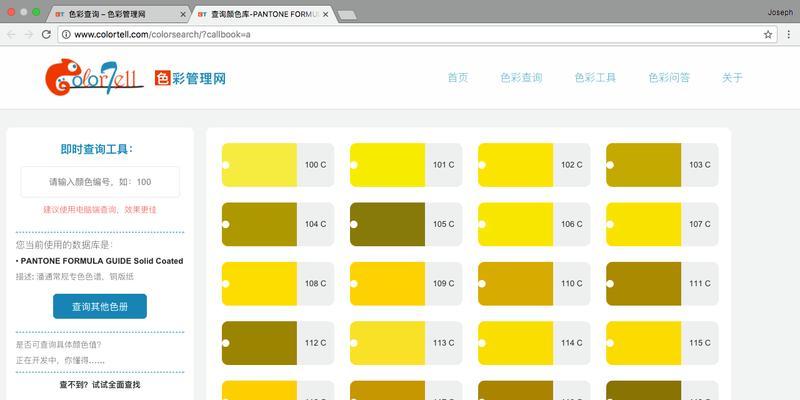Click the 您当前使用的数据库是 text
Screen dimensions: 800x400
(x=64, y=245)
